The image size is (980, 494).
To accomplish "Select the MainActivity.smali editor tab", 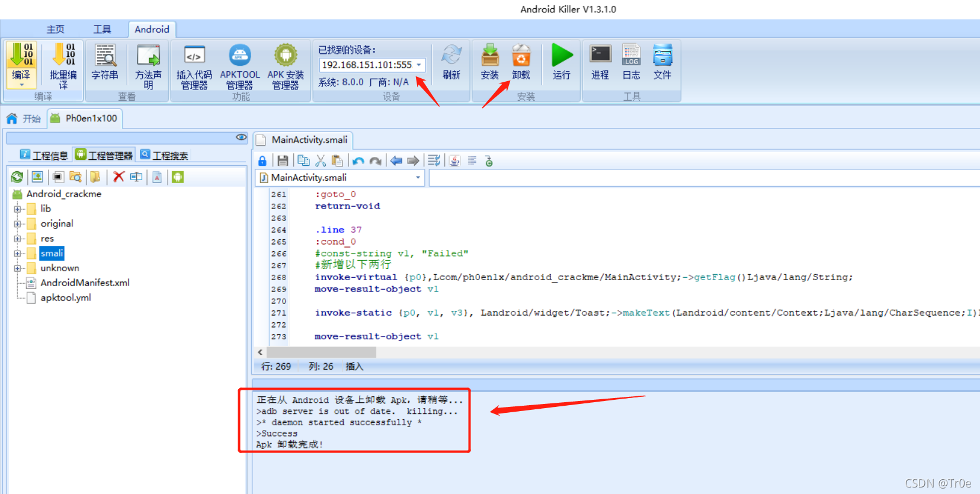I will pos(303,140).
